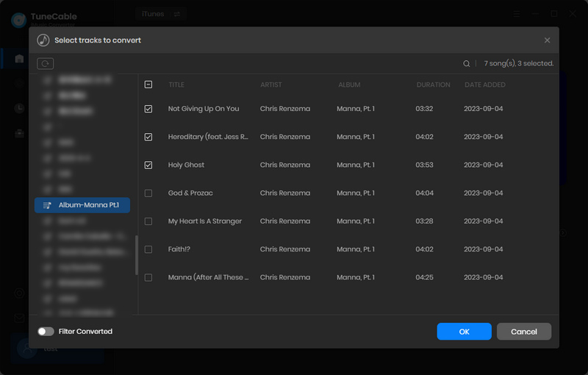588x375 pixels.
Task: Click the 'My Heart Is A Stranger' title
Action: coord(205,221)
